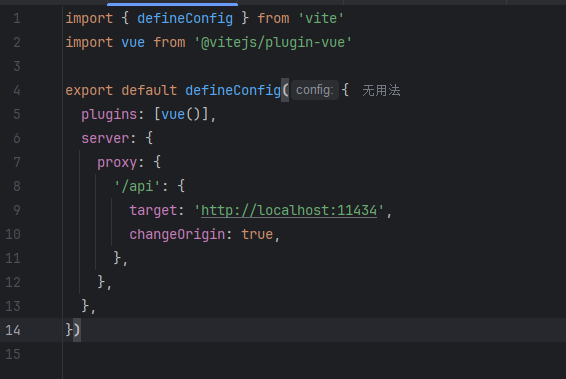Viewport: 566px width, 379px height.
Task: Click line number 10 in the gutter
Action: (x=13, y=234)
